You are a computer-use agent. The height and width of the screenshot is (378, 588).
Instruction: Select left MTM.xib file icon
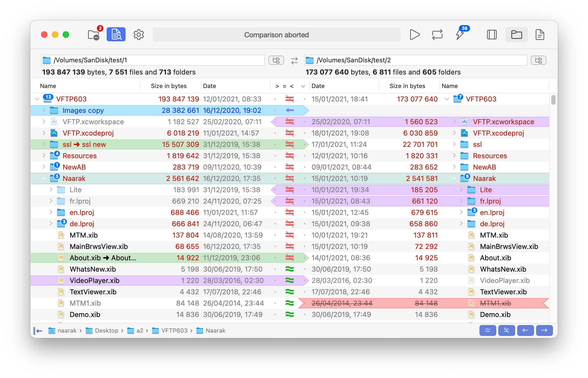(x=61, y=235)
